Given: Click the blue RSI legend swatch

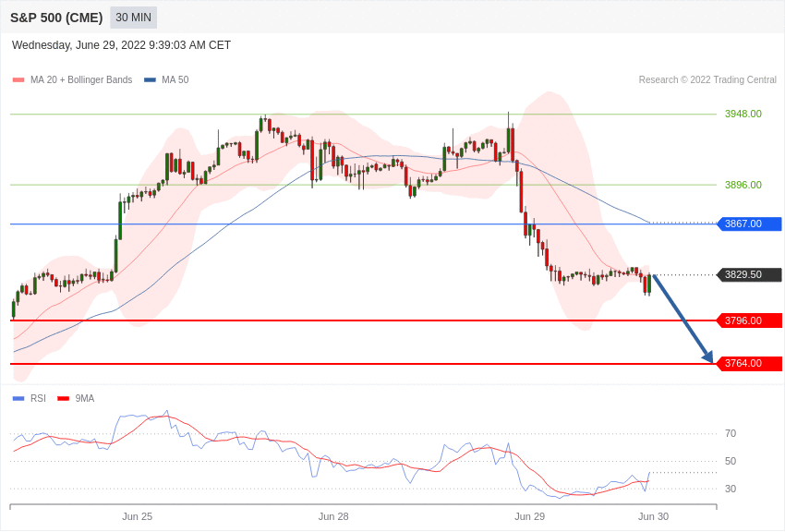Looking at the screenshot, I should pyautogui.click(x=18, y=398).
